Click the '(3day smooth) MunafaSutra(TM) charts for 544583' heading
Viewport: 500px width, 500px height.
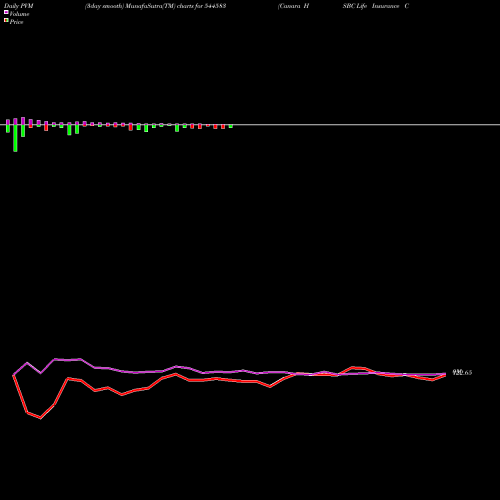pyautogui.click(x=155, y=6)
